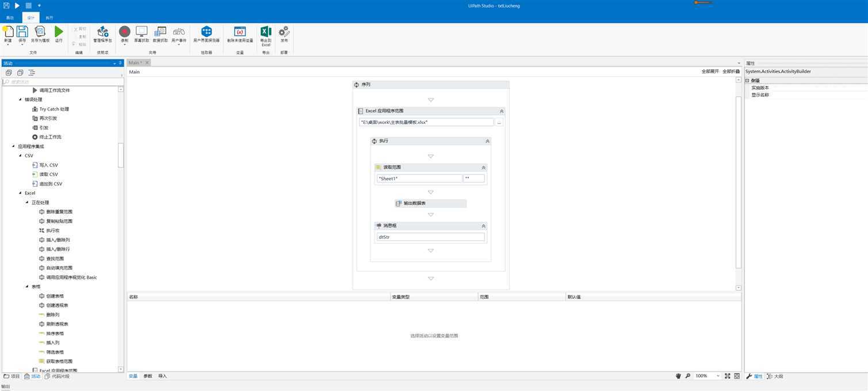
Task: Click the workbook path input field
Action: tap(426, 122)
